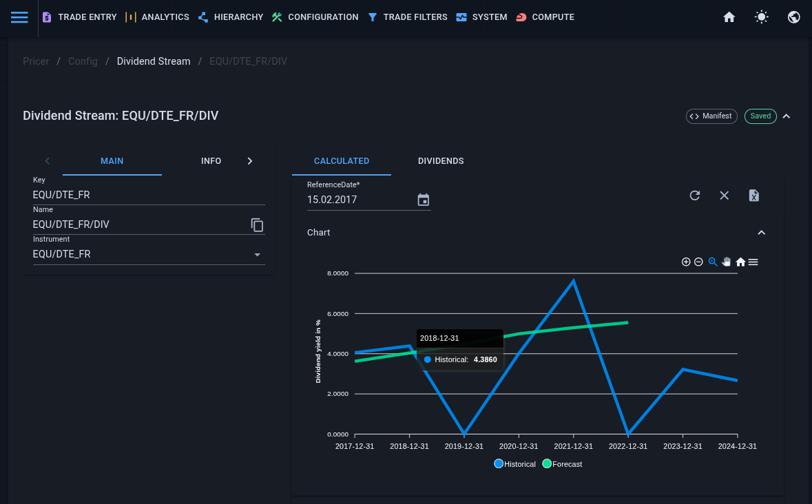Click the Name input field

(141, 224)
